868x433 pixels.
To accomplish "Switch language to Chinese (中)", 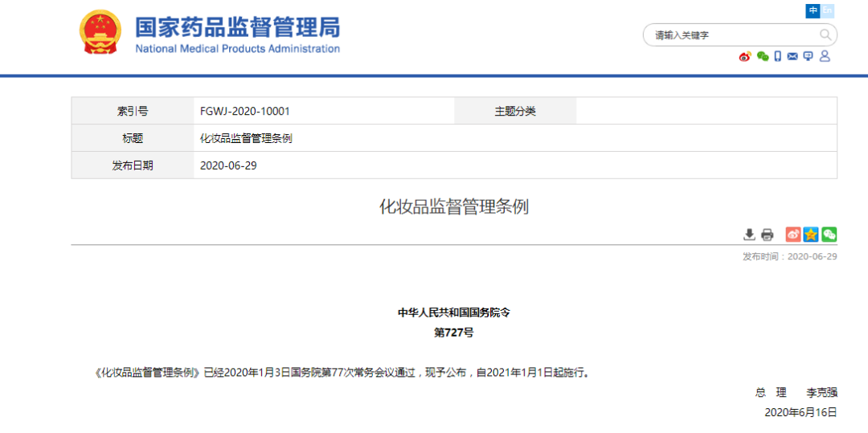I will (x=813, y=11).
